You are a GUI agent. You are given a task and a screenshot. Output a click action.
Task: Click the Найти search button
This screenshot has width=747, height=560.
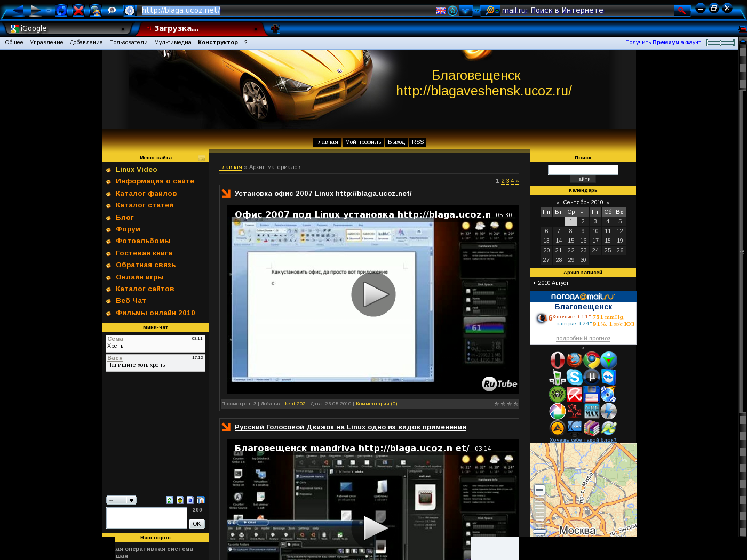(583, 179)
